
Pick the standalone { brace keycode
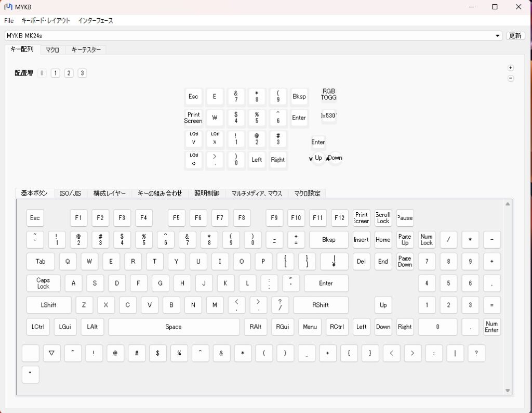[349, 353]
